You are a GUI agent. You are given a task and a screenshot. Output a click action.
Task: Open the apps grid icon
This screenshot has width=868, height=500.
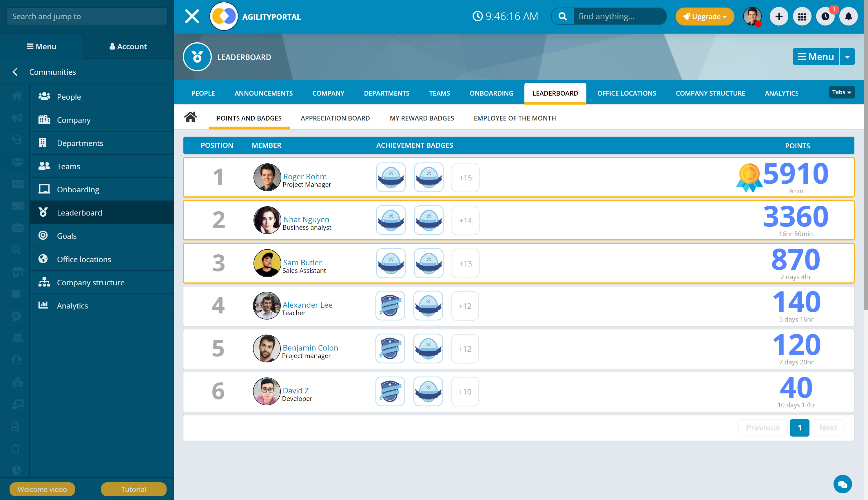(802, 17)
